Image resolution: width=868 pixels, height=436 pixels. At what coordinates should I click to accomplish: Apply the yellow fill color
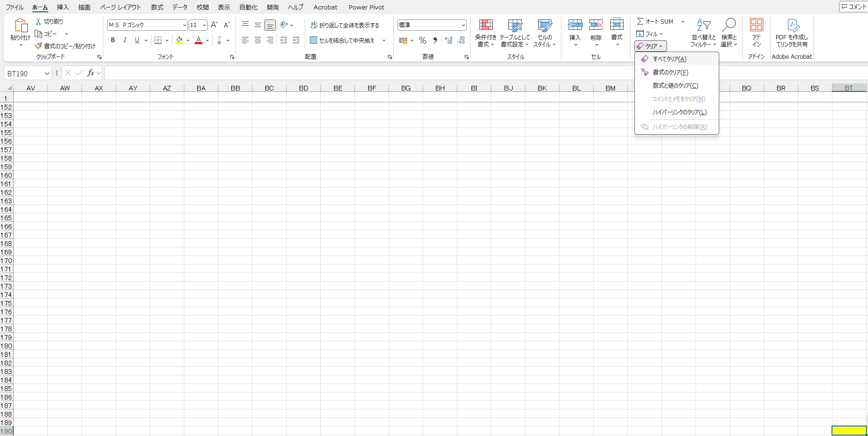(179, 40)
